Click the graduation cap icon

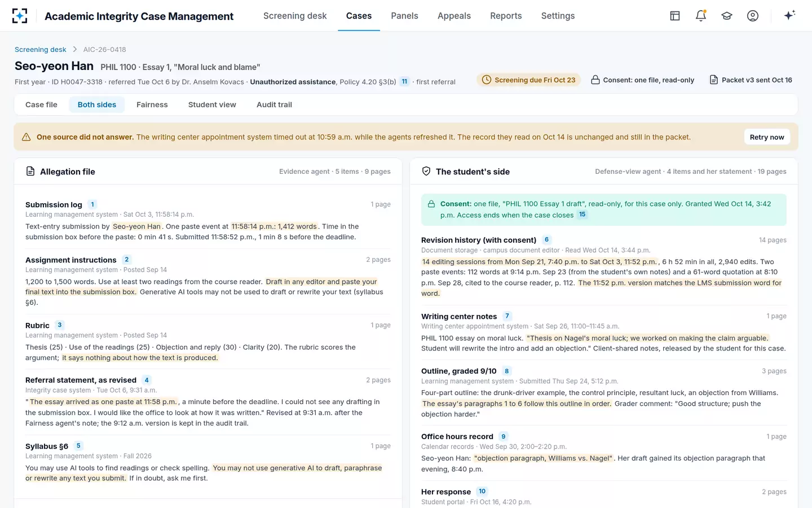[x=727, y=16]
